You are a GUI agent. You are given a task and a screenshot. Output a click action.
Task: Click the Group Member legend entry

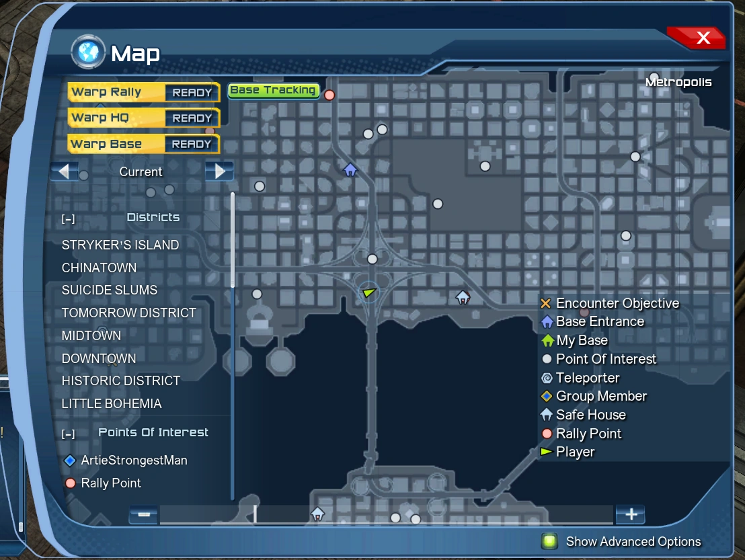pos(594,396)
